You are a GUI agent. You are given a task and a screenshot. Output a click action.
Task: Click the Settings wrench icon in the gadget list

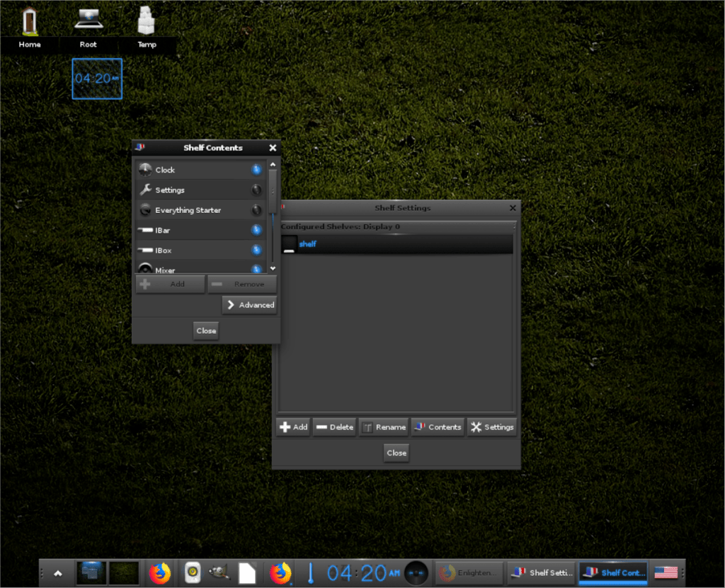coord(147,190)
